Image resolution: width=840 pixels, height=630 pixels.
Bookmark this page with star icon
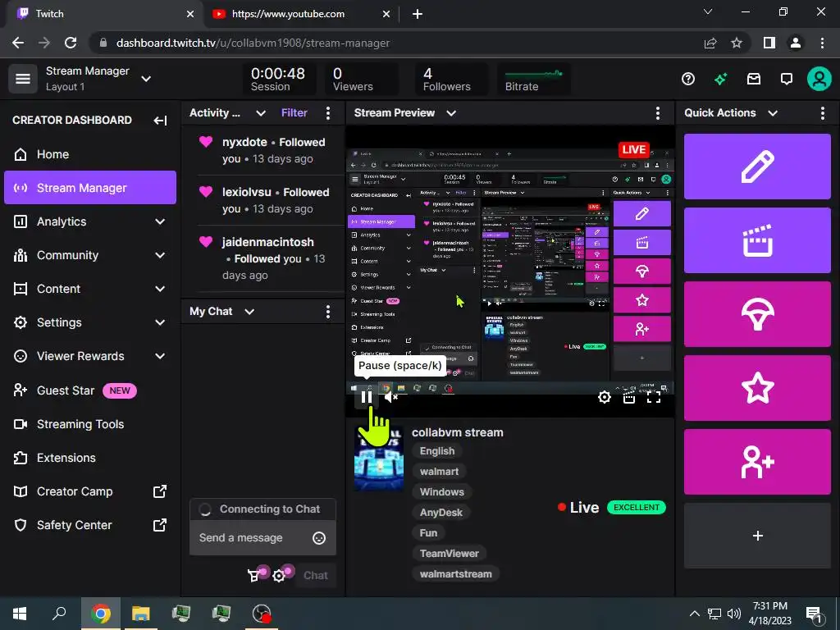click(x=737, y=43)
